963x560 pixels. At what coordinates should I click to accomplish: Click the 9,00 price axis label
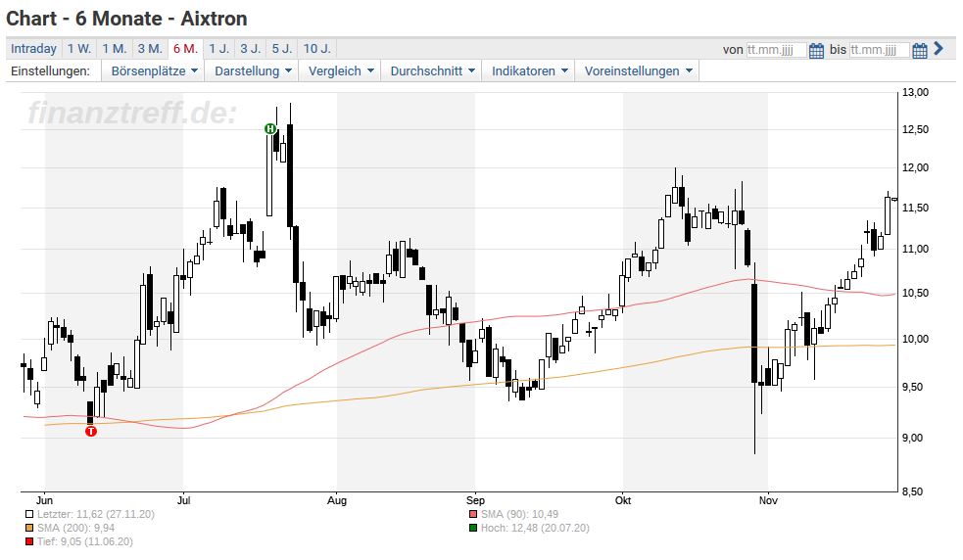[912, 438]
